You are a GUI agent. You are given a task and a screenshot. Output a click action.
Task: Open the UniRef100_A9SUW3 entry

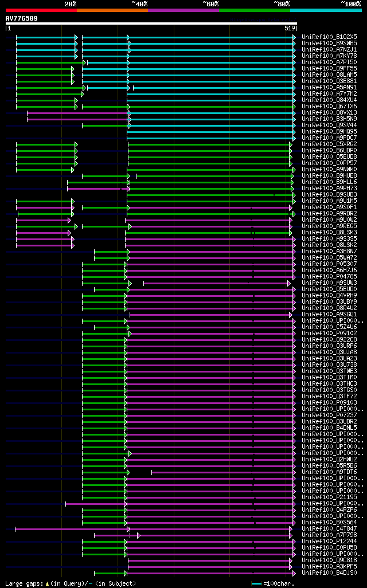click(x=330, y=283)
